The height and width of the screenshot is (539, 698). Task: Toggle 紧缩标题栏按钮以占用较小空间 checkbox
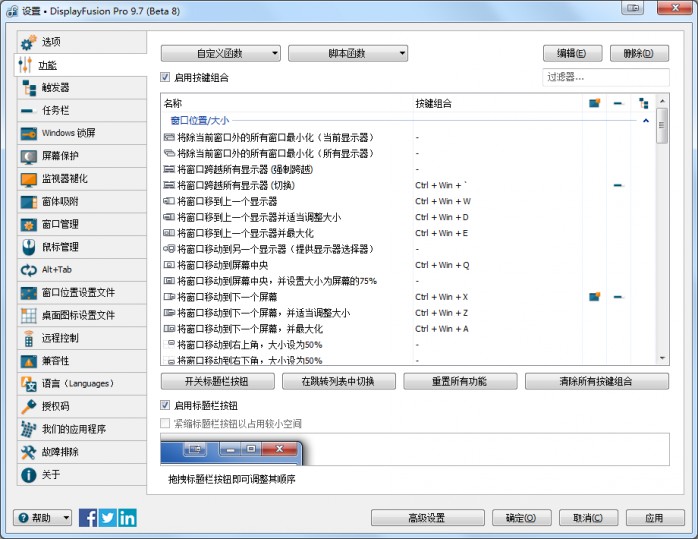[165, 423]
